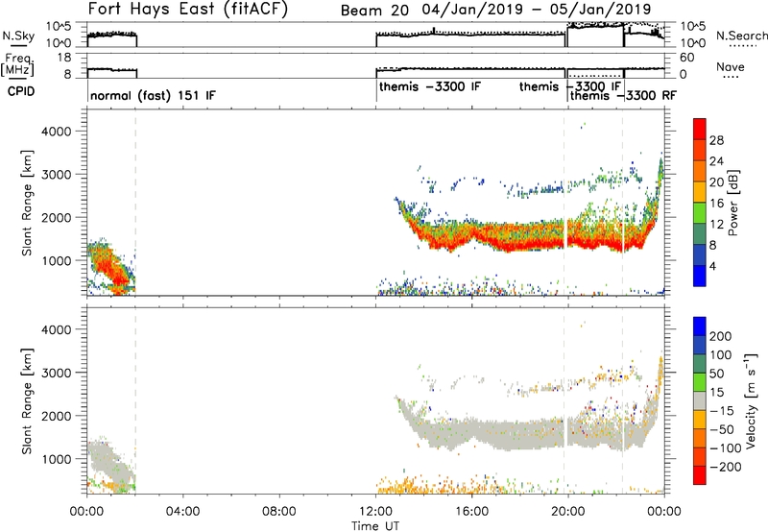Click the date range '04/Jan/2019 - 05/Jan/2019'

pos(537,10)
